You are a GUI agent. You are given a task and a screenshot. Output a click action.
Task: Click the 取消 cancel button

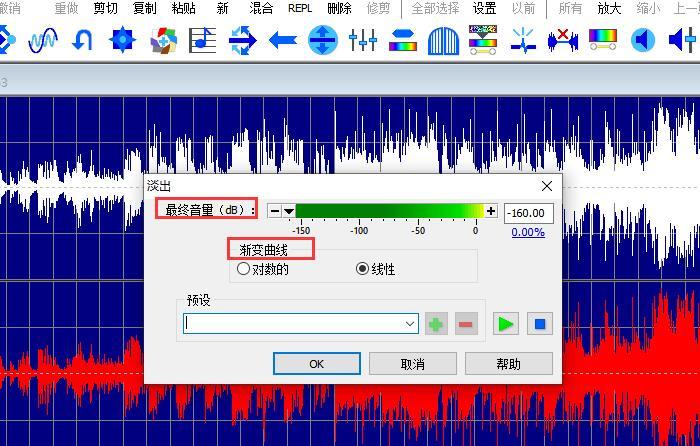click(412, 364)
